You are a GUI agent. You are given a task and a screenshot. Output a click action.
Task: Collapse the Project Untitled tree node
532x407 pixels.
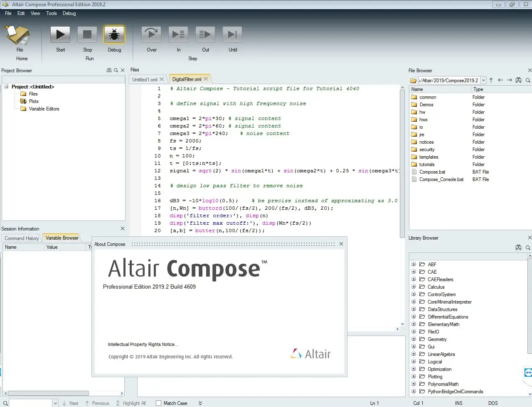6,86
